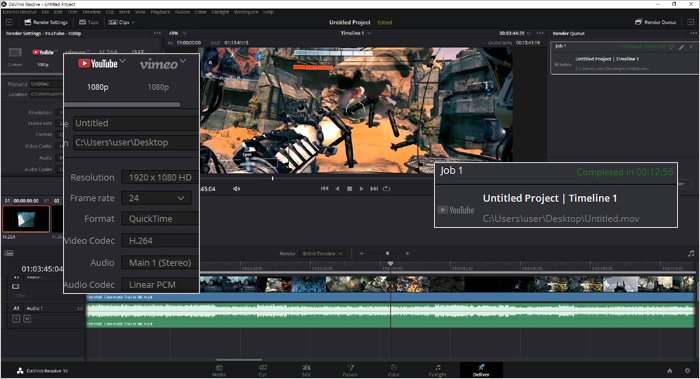Toggle loop playback

387,188
